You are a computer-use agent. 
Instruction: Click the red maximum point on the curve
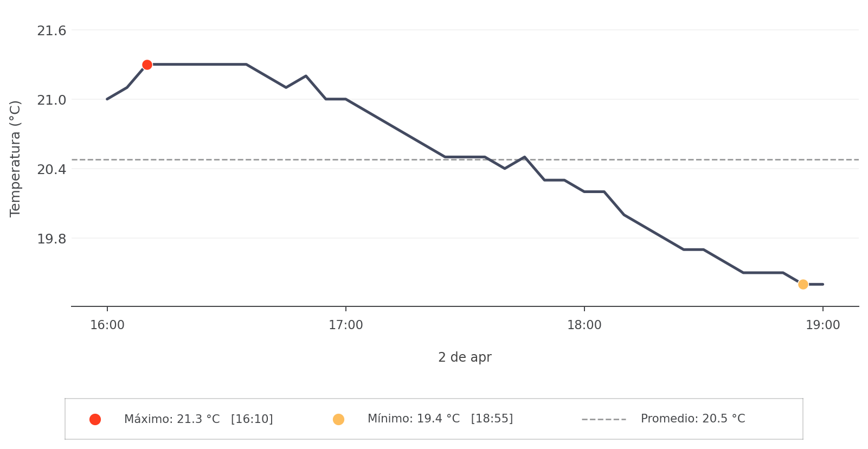(147, 65)
